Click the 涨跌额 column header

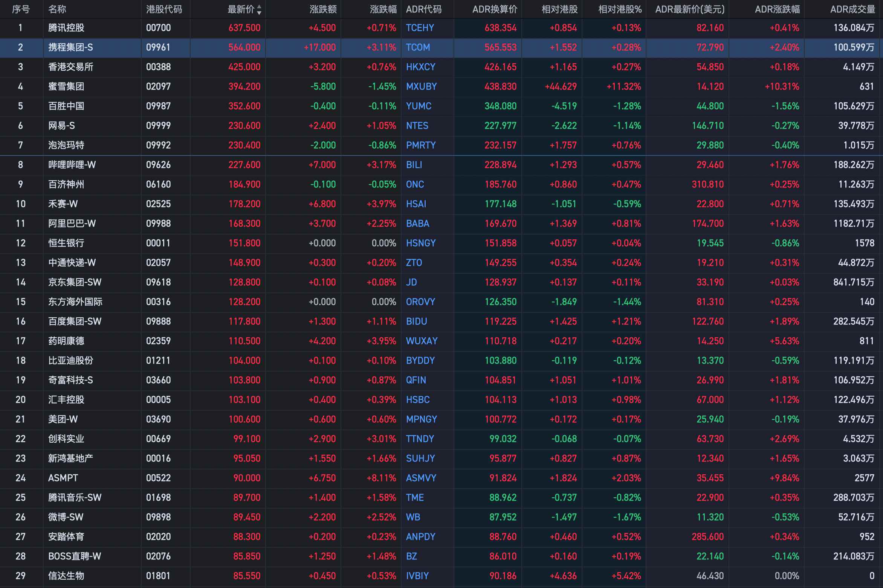(x=323, y=9)
